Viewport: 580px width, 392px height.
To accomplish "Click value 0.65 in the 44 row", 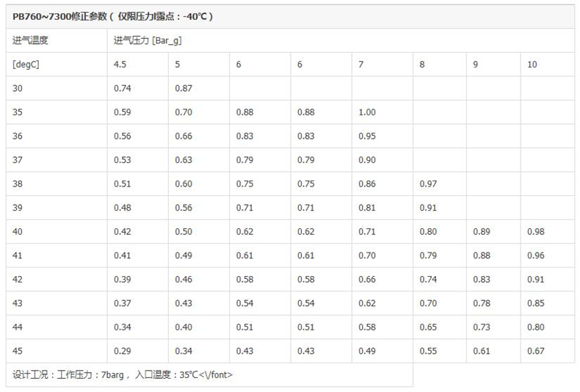I will tap(428, 327).
